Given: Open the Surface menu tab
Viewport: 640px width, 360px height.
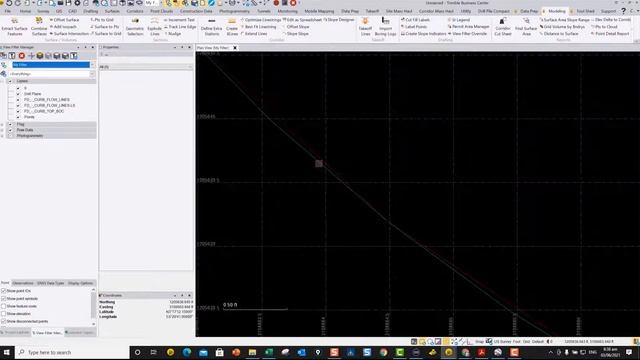Looking at the screenshot, I should 112,11.
